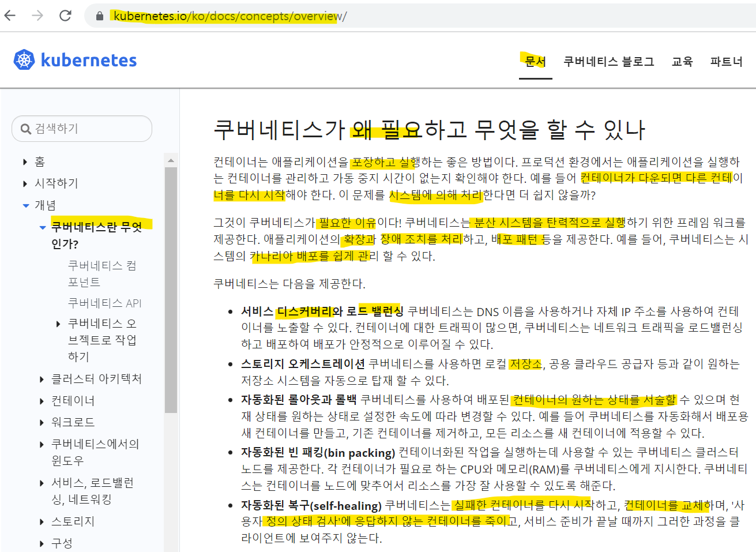Expand the 쿠버네티스 오브젝트로 작업하기 arrow

pos(58,324)
